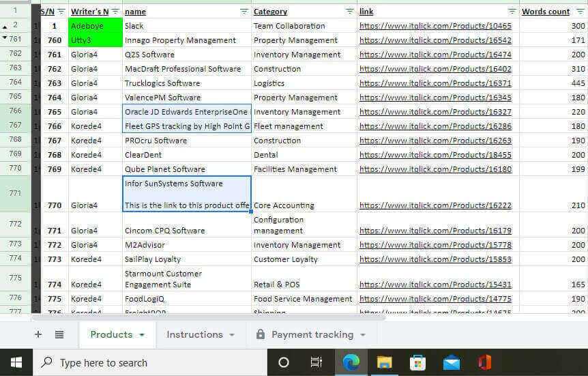Open filter for S/N column
The width and height of the screenshot is (588, 376).
pyautogui.click(x=61, y=12)
